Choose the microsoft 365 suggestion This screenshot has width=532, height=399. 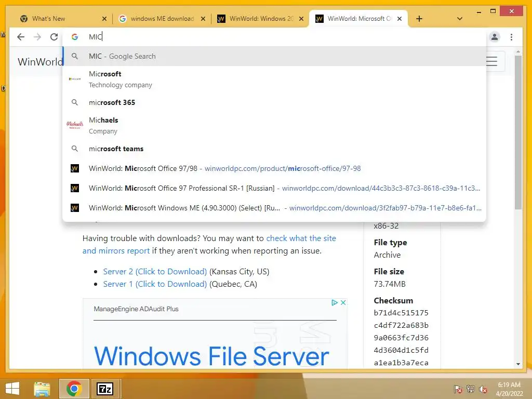tap(274, 102)
